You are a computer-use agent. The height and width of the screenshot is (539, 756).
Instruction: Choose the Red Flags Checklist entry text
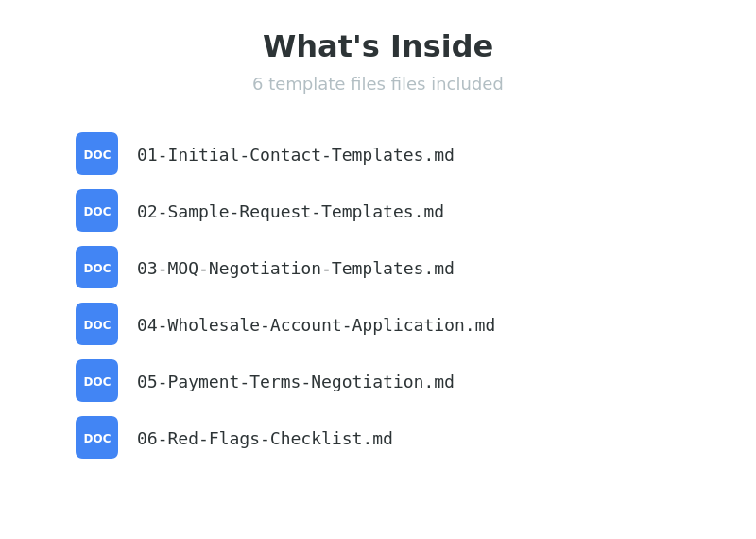tap(265, 439)
